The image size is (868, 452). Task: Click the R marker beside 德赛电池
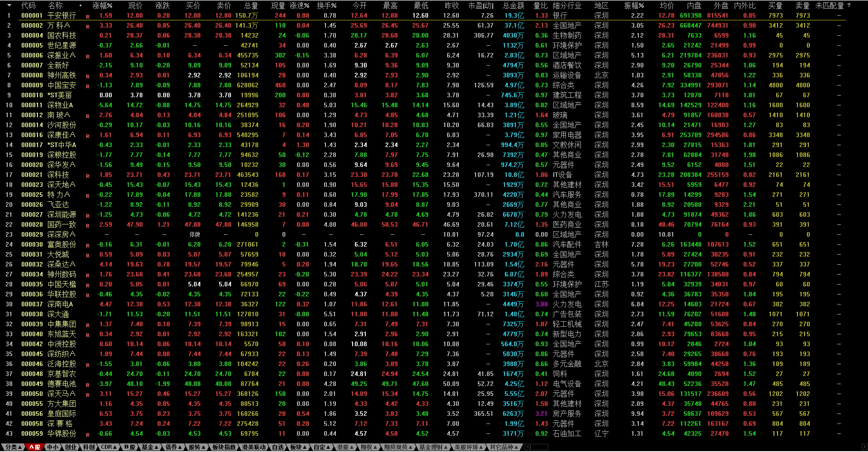click(88, 385)
